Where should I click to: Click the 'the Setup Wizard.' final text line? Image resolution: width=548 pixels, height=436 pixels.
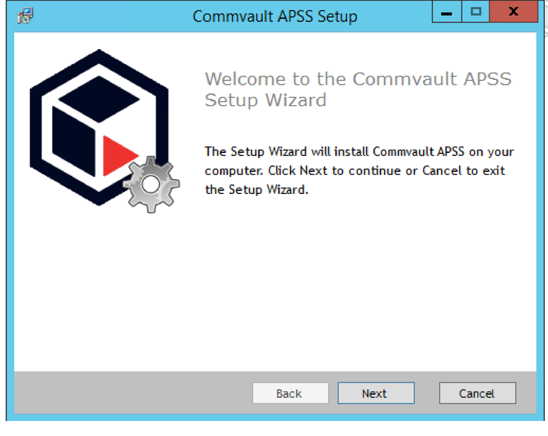257,189
